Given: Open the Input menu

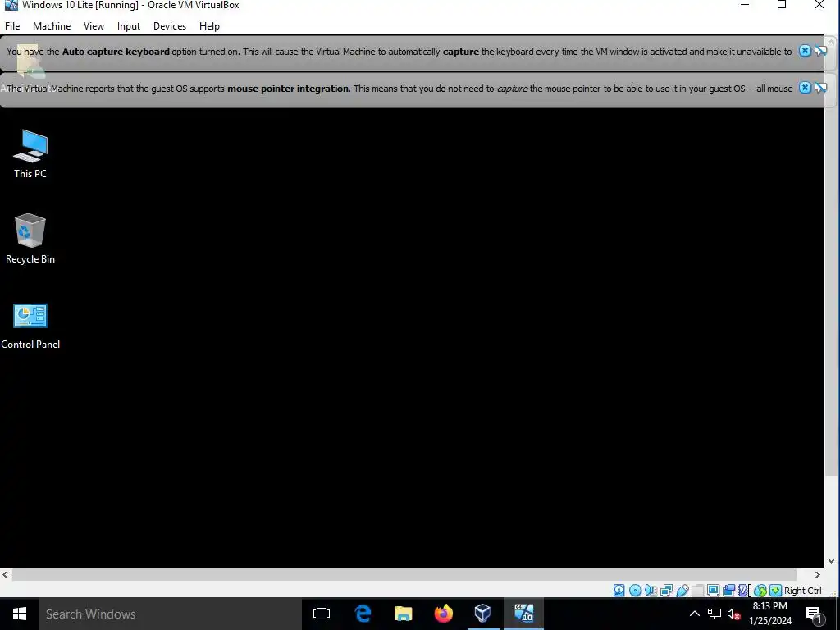Looking at the screenshot, I should [x=129, y=25].
